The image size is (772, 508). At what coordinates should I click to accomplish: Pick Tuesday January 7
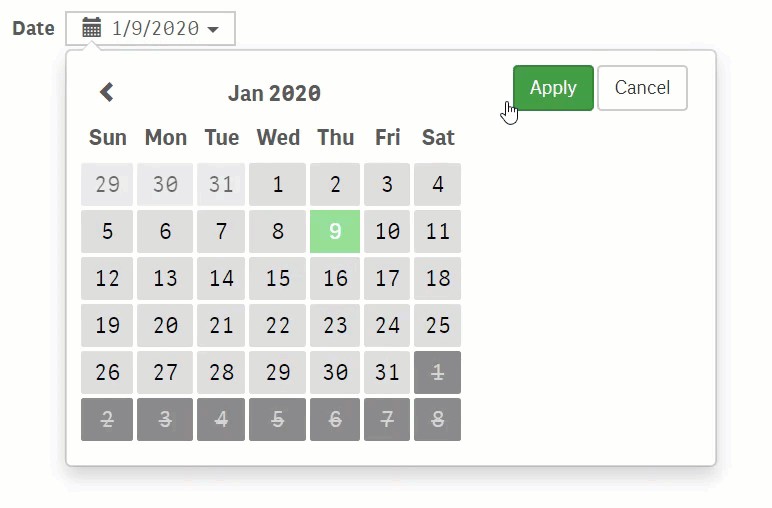coord(221,231)
